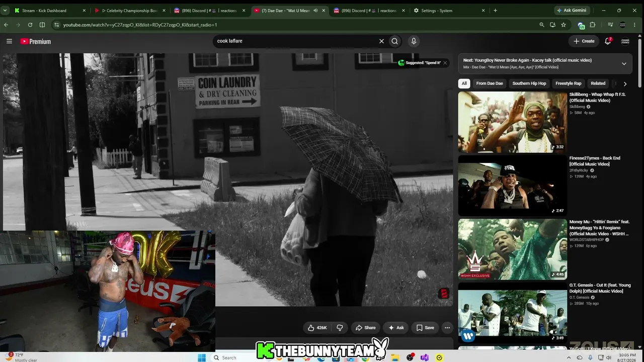644x362 pixels.
Task: Like the video with thumbs up
Action: click(317, 328)
